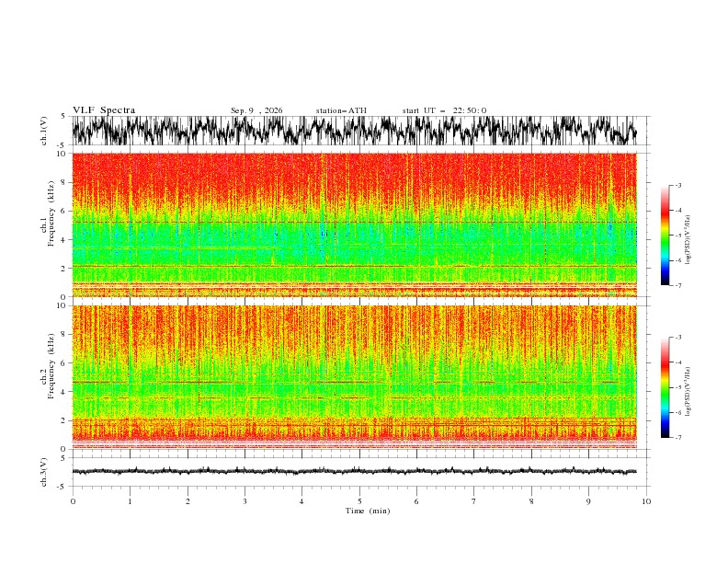The height and width of the screenshot is (563, 728).
Task: Click the ch.2 Frequency (kHz) axis label
Action: (48, 365)
